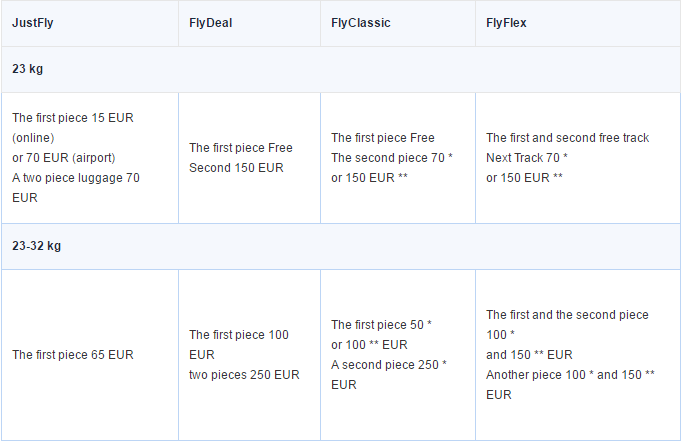Click the 23-32 kg section row label
This screenshot has width=682, height=442.
(x=36, y=246)
